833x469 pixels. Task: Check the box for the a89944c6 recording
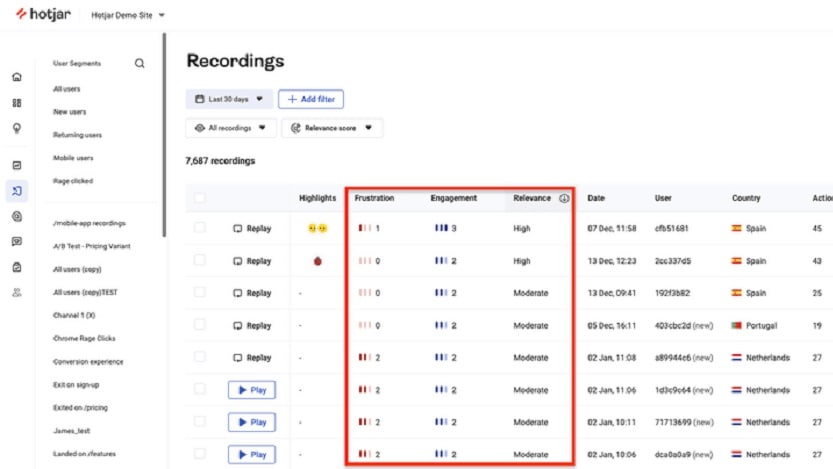200,357
